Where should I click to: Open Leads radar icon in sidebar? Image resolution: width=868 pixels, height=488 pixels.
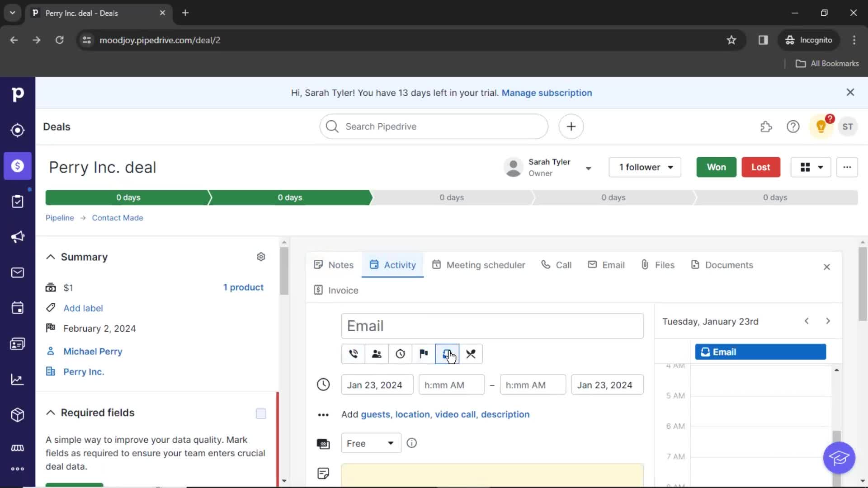(18, 130)
